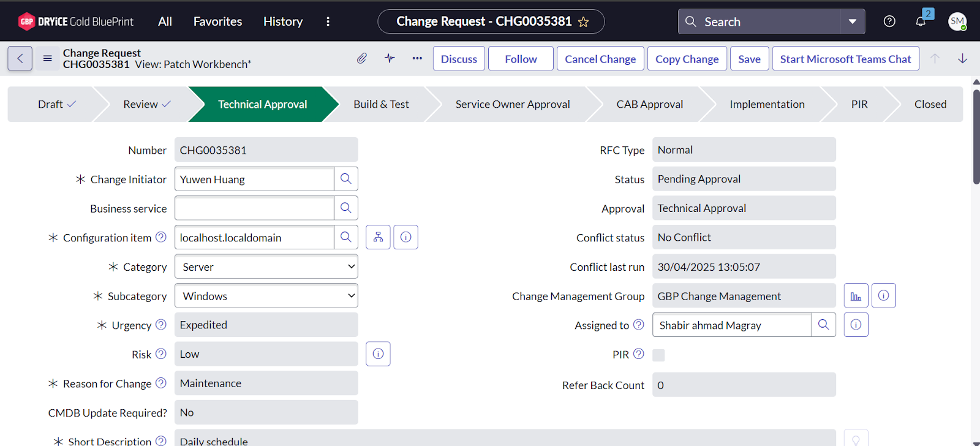This screenshot has width=980, height=446.
Task: Go back using the left arrow button
Action: [x=20, y=59]
